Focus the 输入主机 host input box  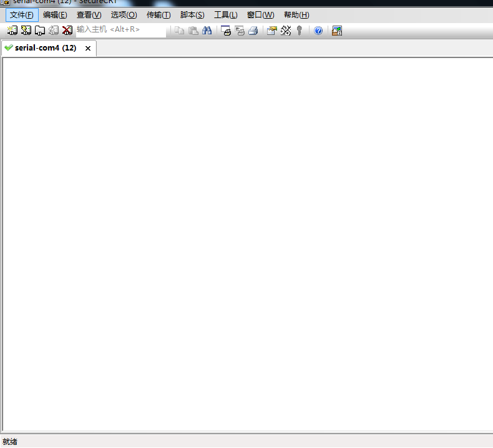coord(121,30)
